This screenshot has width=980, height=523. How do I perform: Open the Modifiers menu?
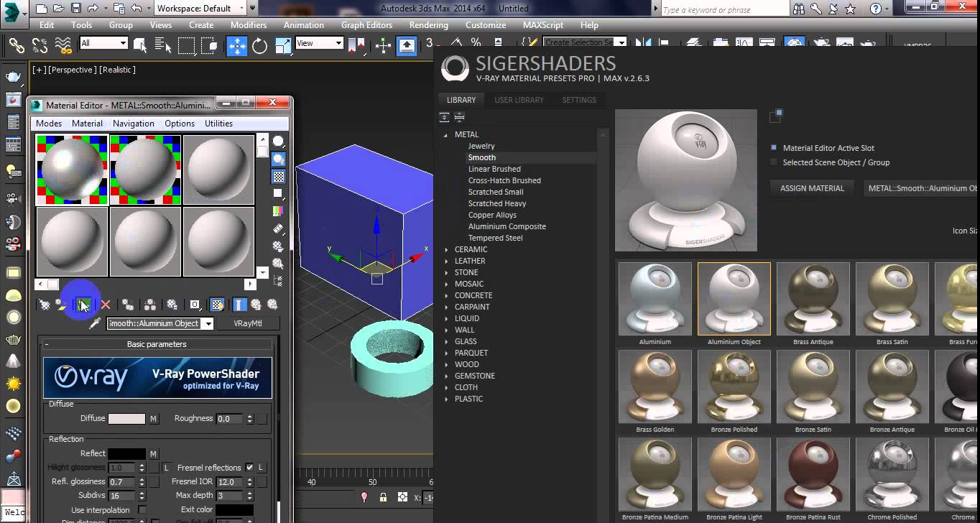tap(249, 24)
